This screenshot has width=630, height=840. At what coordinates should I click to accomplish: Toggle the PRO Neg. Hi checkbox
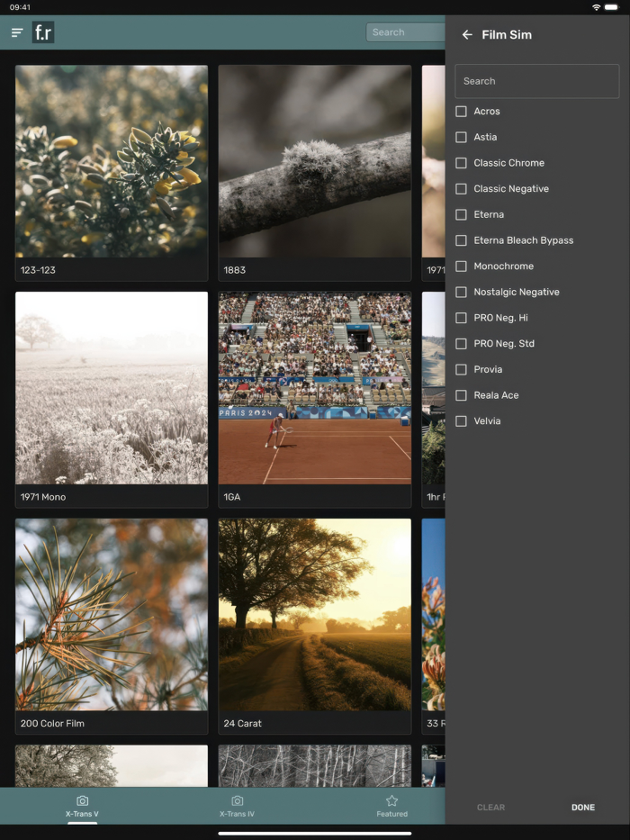click(461, 318)
